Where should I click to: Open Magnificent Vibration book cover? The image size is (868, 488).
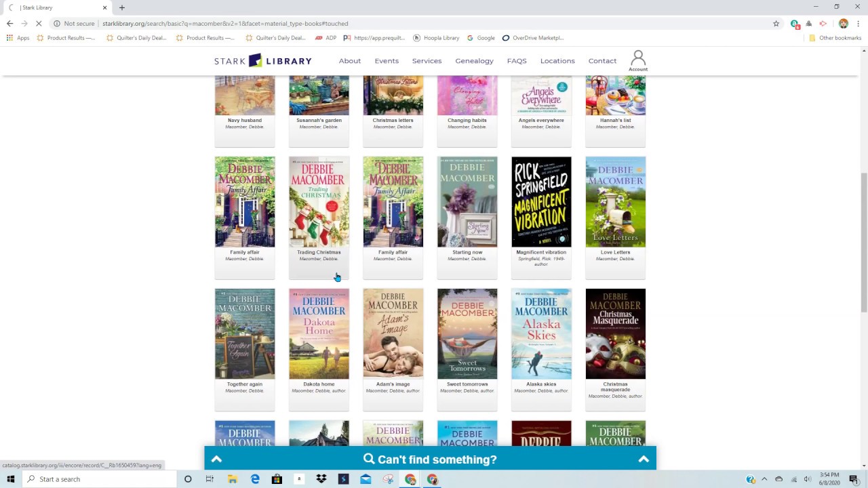541,202
